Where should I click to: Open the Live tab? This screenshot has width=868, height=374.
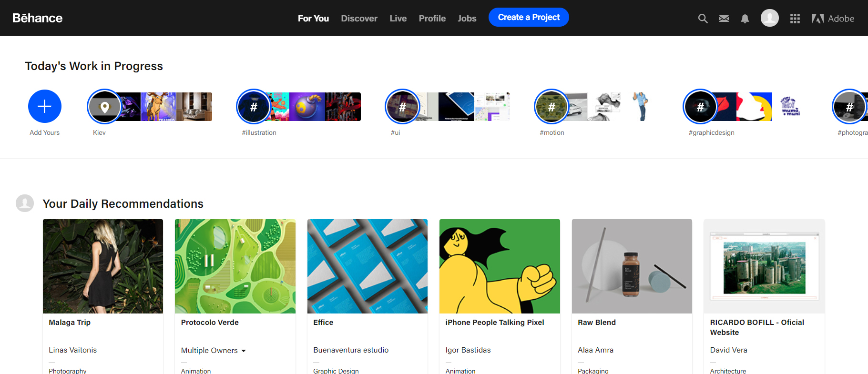pyautogui.click(x=398, y=19)
